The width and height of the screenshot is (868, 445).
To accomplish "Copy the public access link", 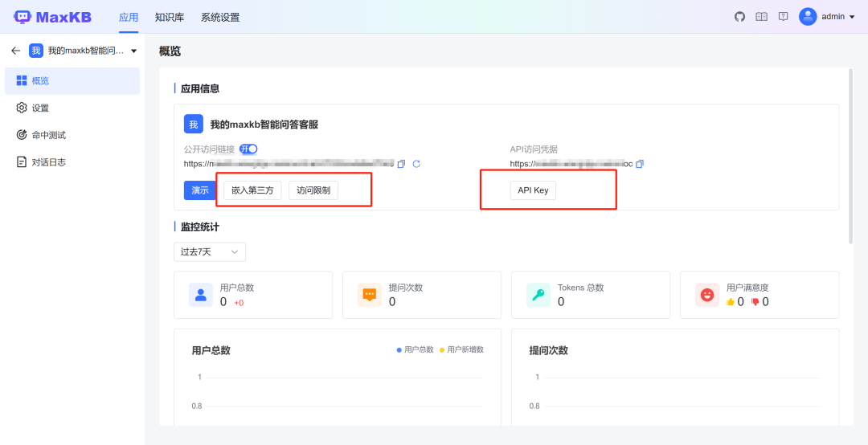I will pyautogui.click(x=401, y=164).
